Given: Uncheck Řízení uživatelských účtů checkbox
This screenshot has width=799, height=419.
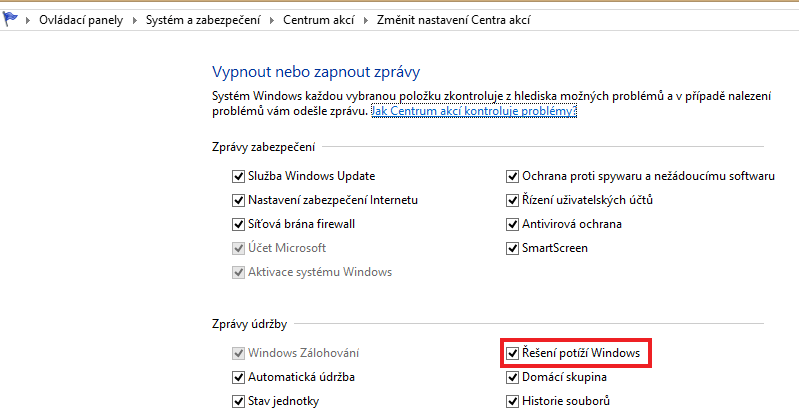Looking at the screenshot, I should point(513,200).
